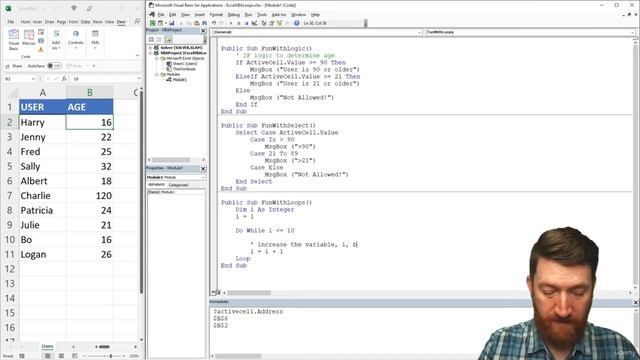Select Module1 in project tree
This screenshot has width=640, height=360.
click(x=177, y=80)
